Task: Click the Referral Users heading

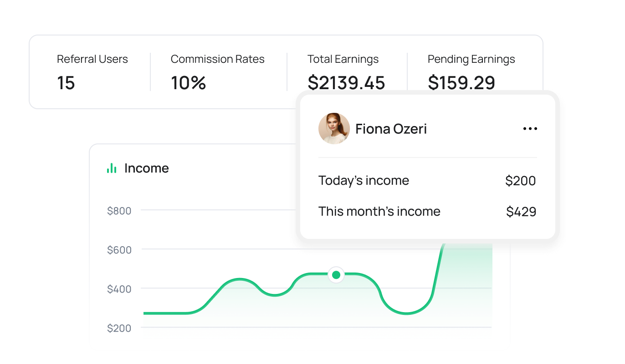Action: (92, 59)
